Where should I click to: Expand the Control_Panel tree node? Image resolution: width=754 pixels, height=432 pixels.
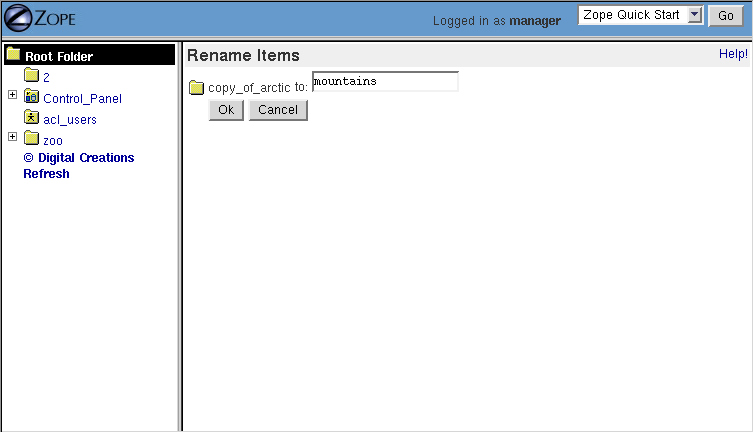tap(12, 96)
